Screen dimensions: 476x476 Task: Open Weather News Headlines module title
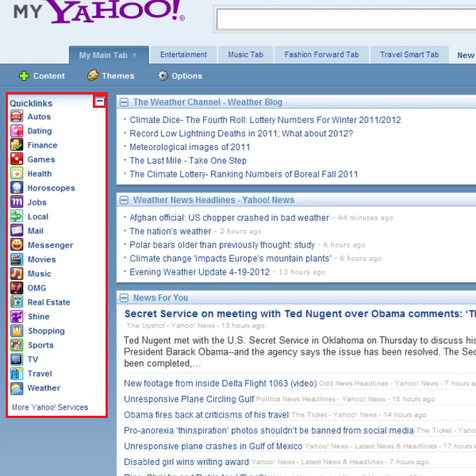[x=213, y=200]
